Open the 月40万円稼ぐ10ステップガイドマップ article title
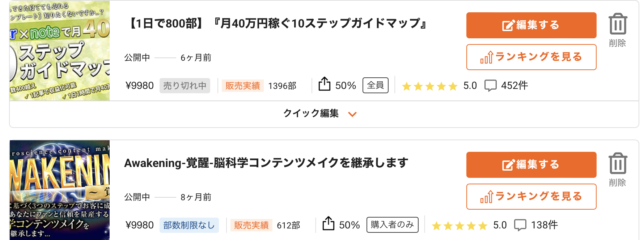Screen dimensions: 644x240 [x=277, y=23]
